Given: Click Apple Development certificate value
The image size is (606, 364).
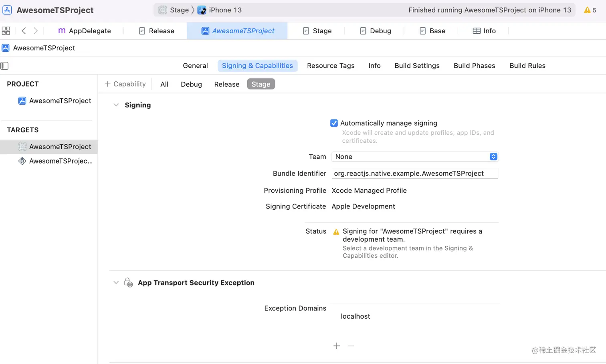Looking at the screenshot, I should pos(363,206).
